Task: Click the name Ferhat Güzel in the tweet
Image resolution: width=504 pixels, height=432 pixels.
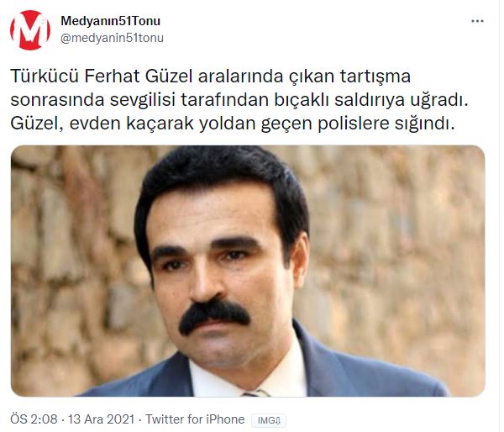Action: pyautogui.click(x=139, y=76)
